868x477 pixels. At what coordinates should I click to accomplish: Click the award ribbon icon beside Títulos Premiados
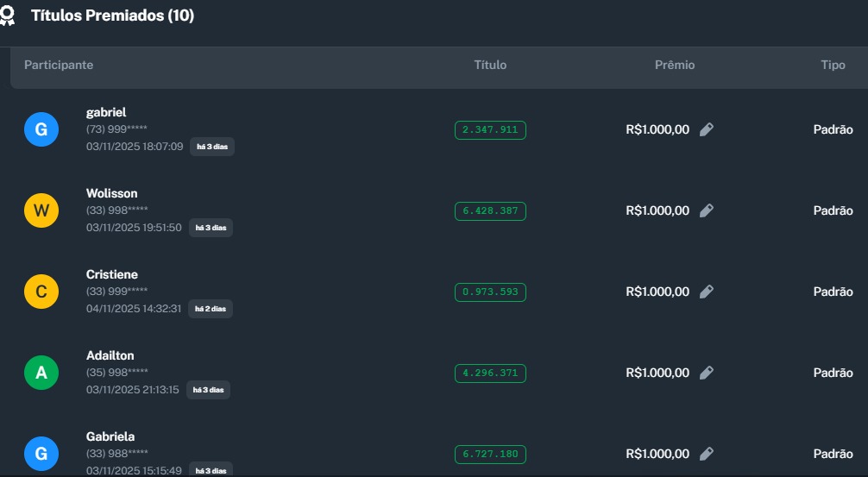tap(7, 16)
